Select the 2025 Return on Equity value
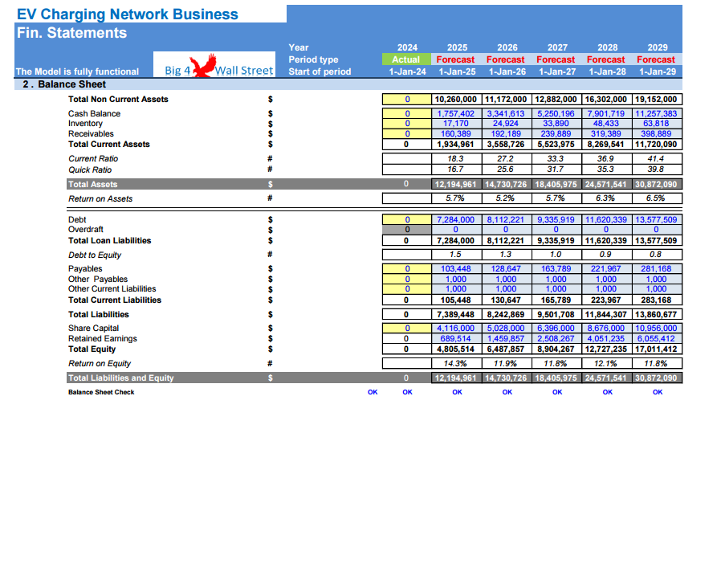Viewport: 721px width, 588px height. [457, 363]
